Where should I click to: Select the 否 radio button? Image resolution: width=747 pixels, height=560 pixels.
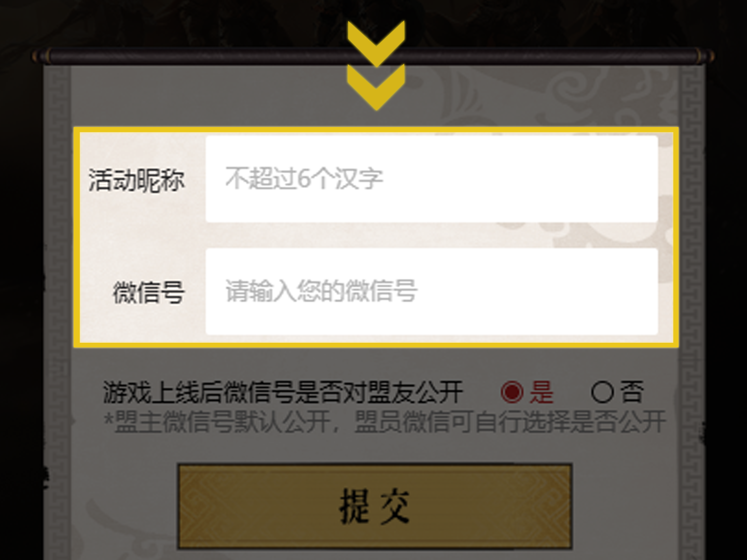click(x=602, y=392)
